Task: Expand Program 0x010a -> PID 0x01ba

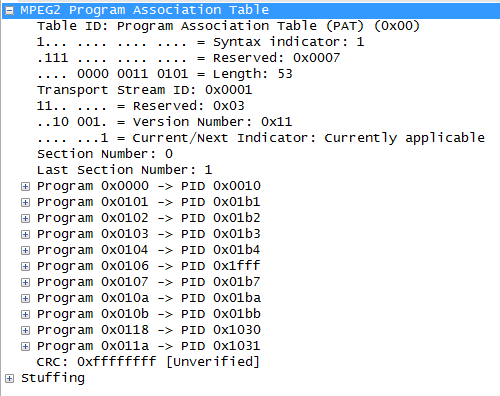Action: [x=25, y=298]
